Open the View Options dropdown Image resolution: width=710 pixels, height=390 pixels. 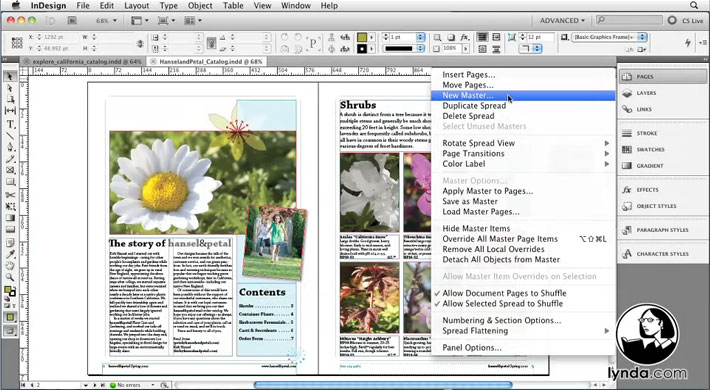[x=139, y=20]
